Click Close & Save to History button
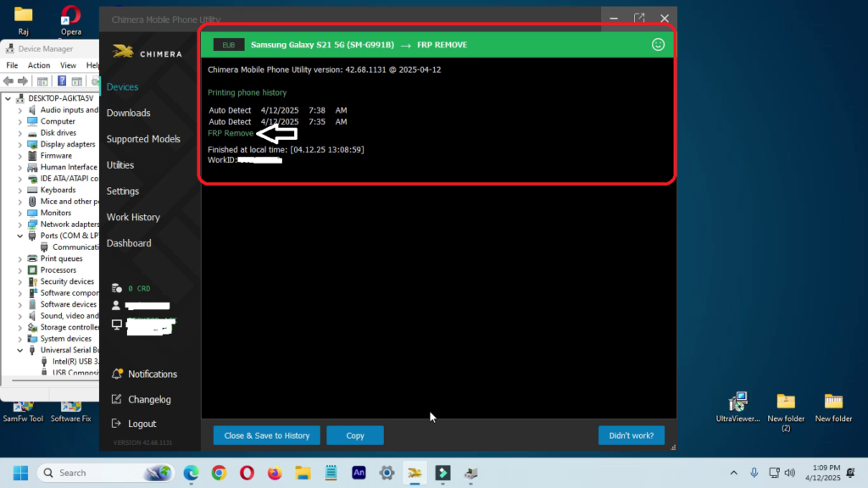This screenshot has height=488, width=868. coord(267,435)
